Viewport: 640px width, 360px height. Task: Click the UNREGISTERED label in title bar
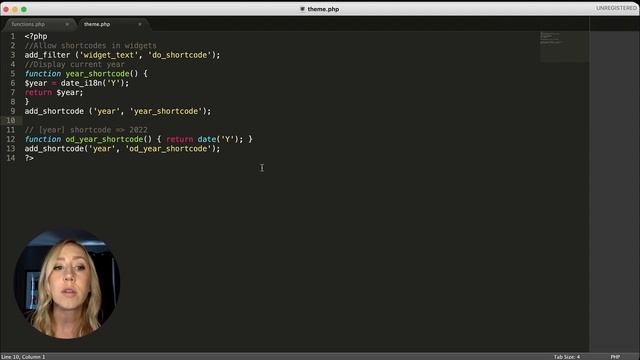616,8
